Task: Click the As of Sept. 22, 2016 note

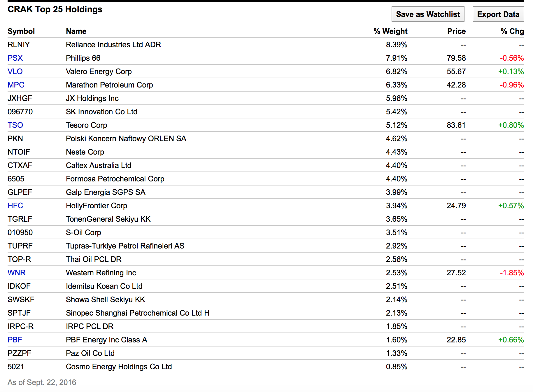Action: point(42,382)
